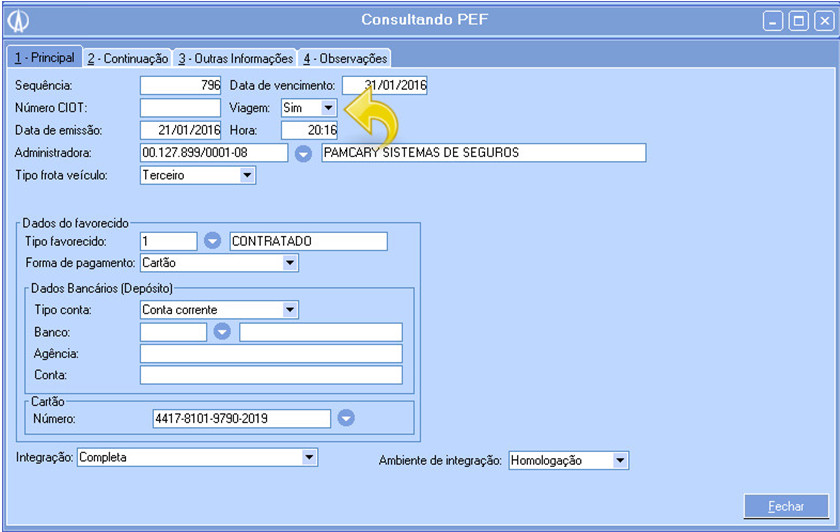Open the 3 - Outras Informações tab
Viewport: 840px width, 532px height.
click(x=236, y=59)
